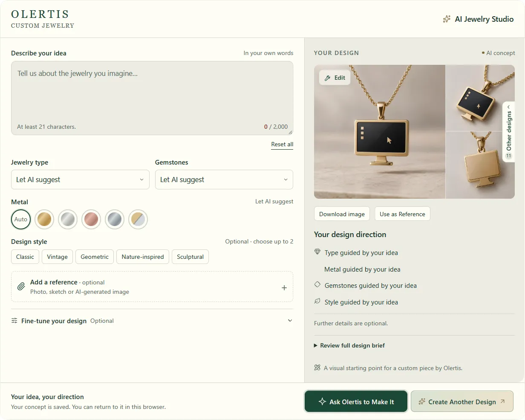Expand Review full design brief
The height and width of the screenshot is (420, 525).
pyautogui.click(x=349, y=345)
